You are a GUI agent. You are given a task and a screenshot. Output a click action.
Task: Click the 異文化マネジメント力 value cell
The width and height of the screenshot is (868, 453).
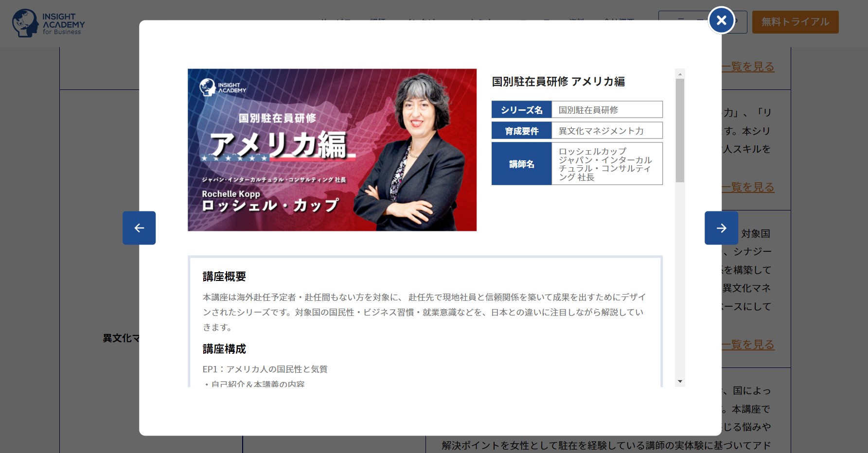[607, 131]
